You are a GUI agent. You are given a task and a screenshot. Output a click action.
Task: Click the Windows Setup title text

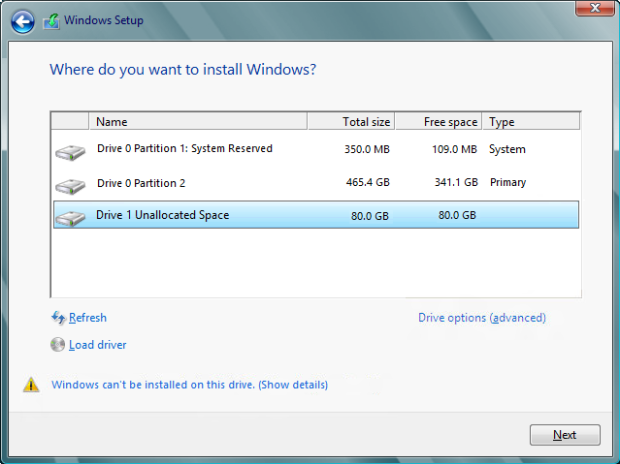tap(104, 20)
